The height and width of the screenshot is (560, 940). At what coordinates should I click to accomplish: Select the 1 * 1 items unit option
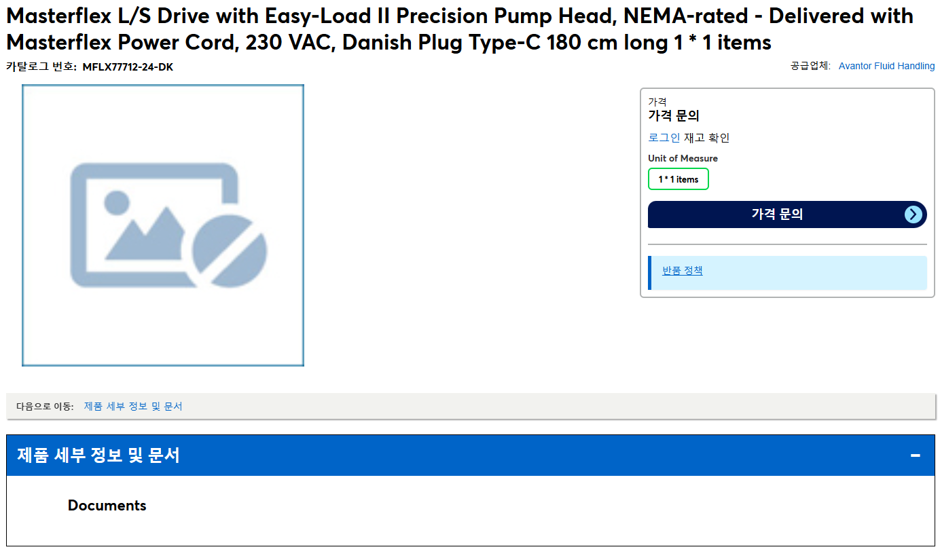pyautogui.click(x=679, y=179)
